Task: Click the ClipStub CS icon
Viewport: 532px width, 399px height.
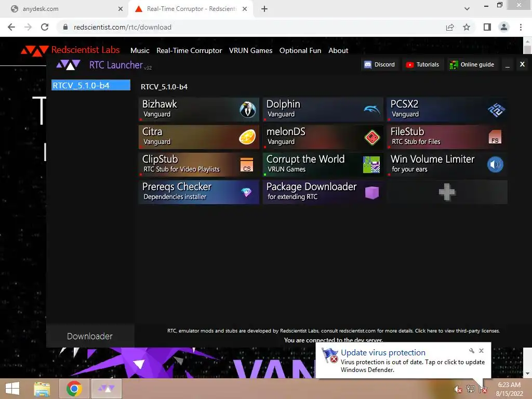Action: click(x=247, y=165)
